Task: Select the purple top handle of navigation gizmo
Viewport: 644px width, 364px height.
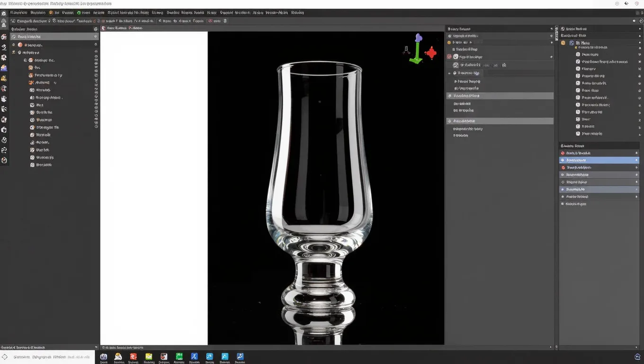Action: [419, 37]
